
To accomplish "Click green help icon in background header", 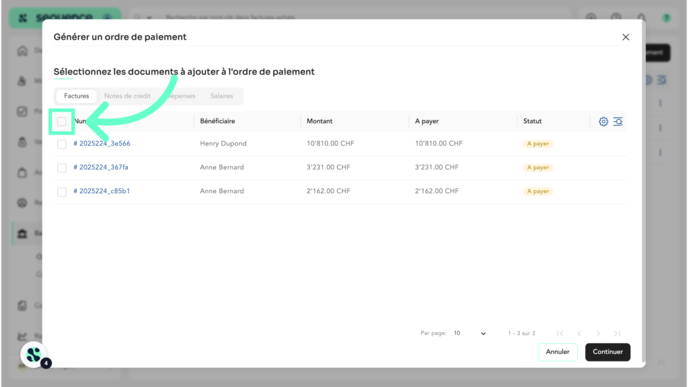I will 666,18.
